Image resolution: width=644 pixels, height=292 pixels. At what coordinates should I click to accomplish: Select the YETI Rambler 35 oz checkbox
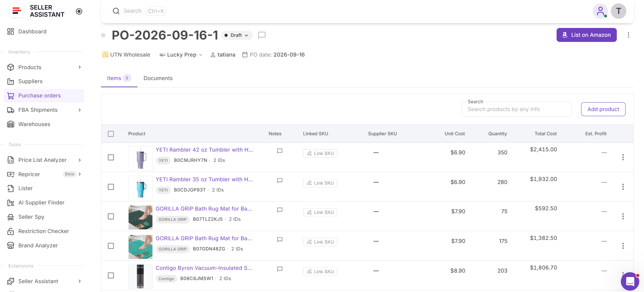click(x=111, y=187)
